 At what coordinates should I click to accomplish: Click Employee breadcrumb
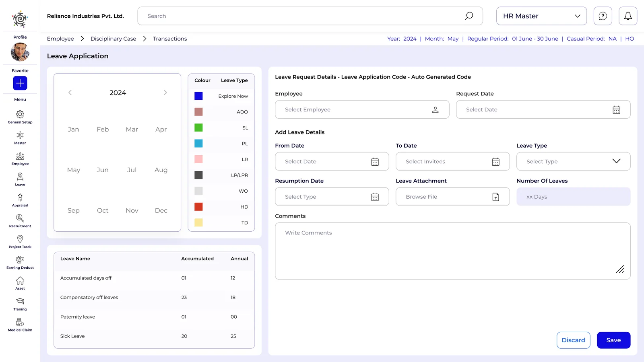point(60,39)
